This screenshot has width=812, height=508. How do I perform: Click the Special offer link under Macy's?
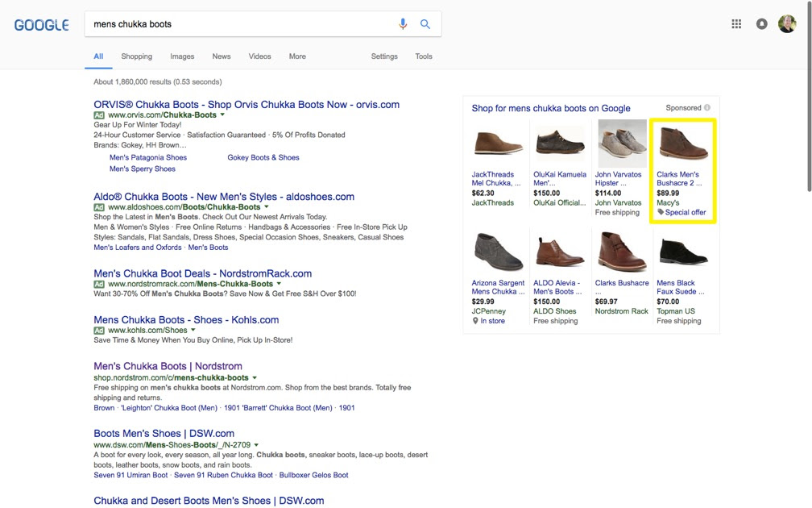[685, 213]
